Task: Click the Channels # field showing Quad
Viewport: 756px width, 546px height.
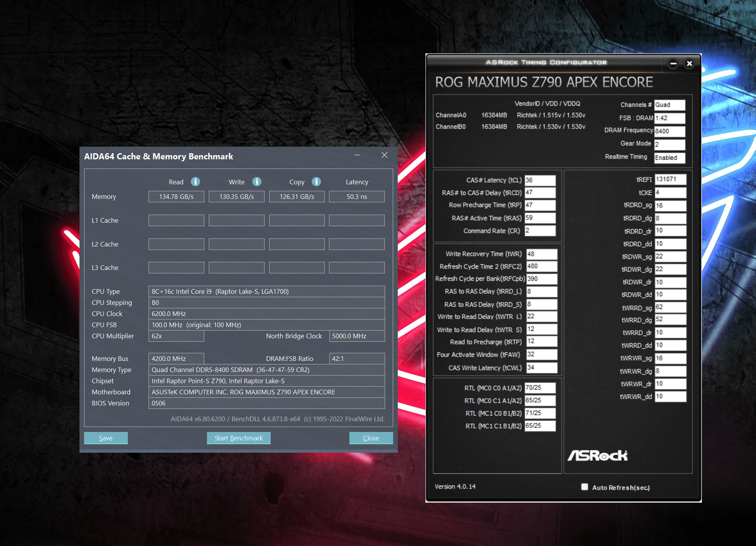Action: (670, 105)
